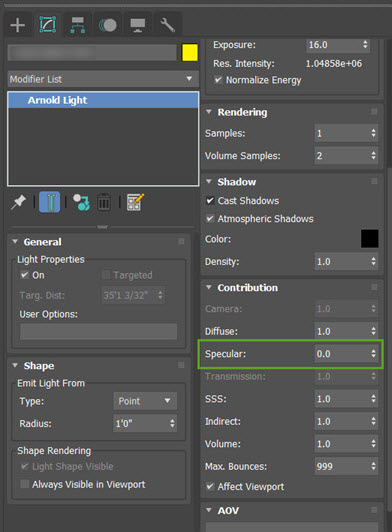Image resolution: width=392 pixels, height=532 pixels.
Task: Remove modifier with the trash icon
Action: coord(104,202)
